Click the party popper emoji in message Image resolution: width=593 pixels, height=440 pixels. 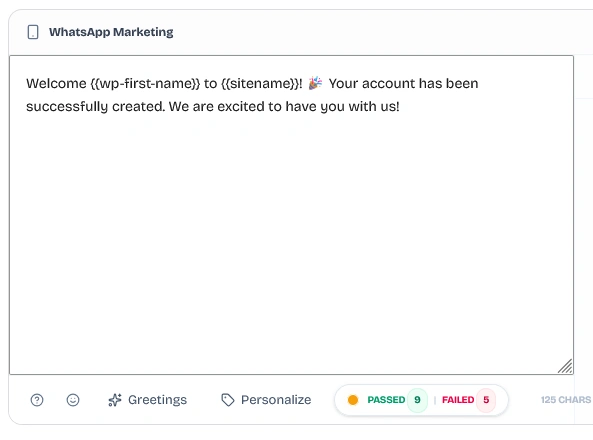tap(315, 83)
